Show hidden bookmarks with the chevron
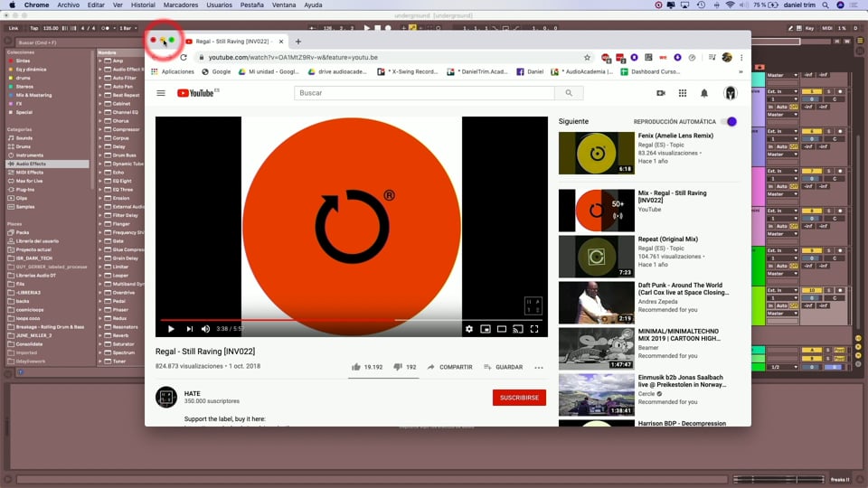This screenshot has width=868, height=488. 741,71
